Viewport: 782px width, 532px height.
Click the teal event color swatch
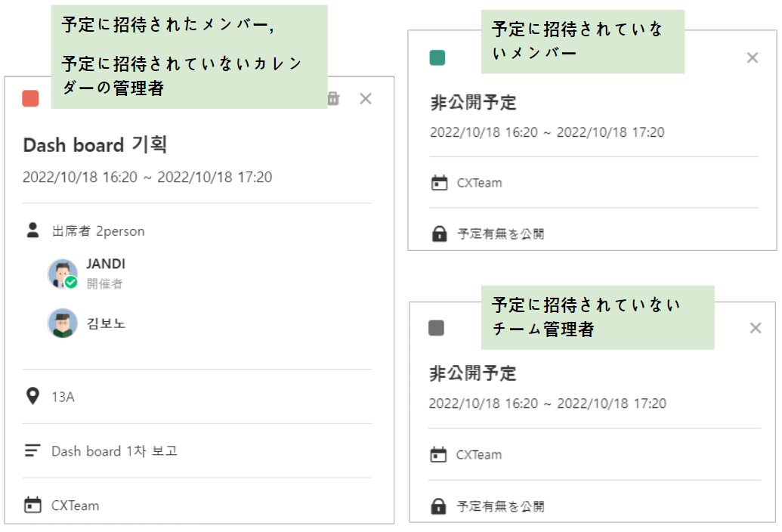pyautogui.click(x=437, y=58)
